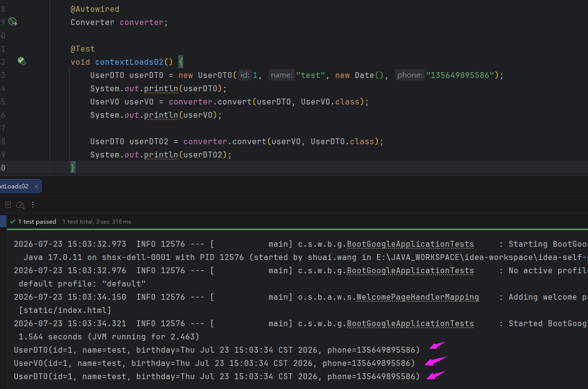The image size is (588, 389).
Task: Click the timestamp '2026-07-23 15:03:34.150'
Action: point(70,297)
